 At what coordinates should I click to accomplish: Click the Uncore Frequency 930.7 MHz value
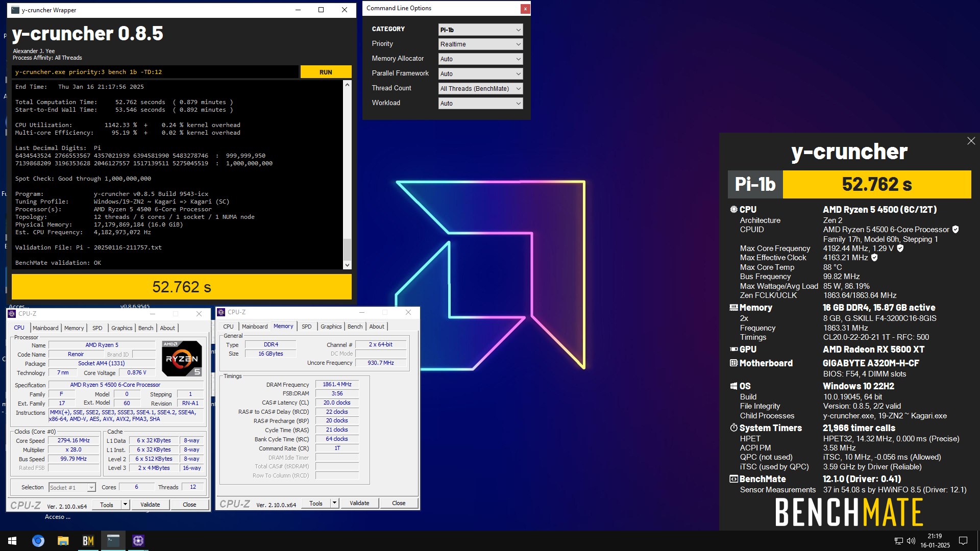pos(381,363)
